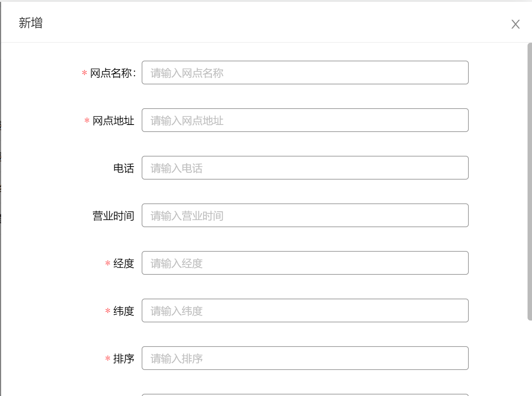Screen dimensions: 532x396
Task: Focus the 网点名称 input field
Action: point(305,73)
